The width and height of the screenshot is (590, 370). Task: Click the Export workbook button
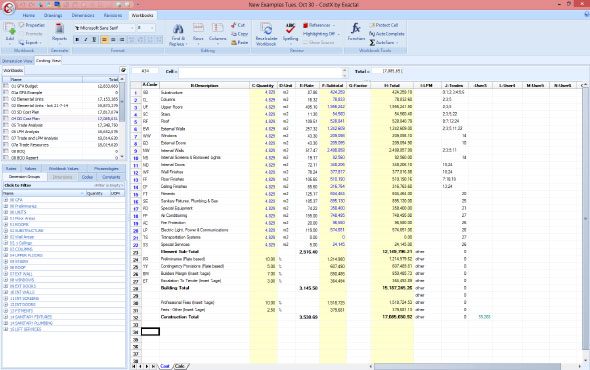[30, 43]
